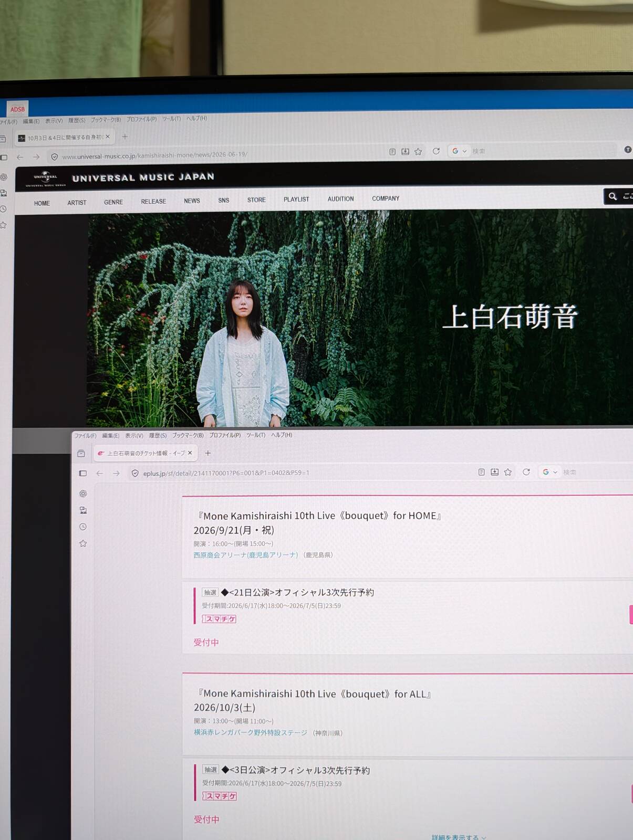Screen dimensions: 633x840
Task: Open ARTIST nav link
Action: point(77,203)
